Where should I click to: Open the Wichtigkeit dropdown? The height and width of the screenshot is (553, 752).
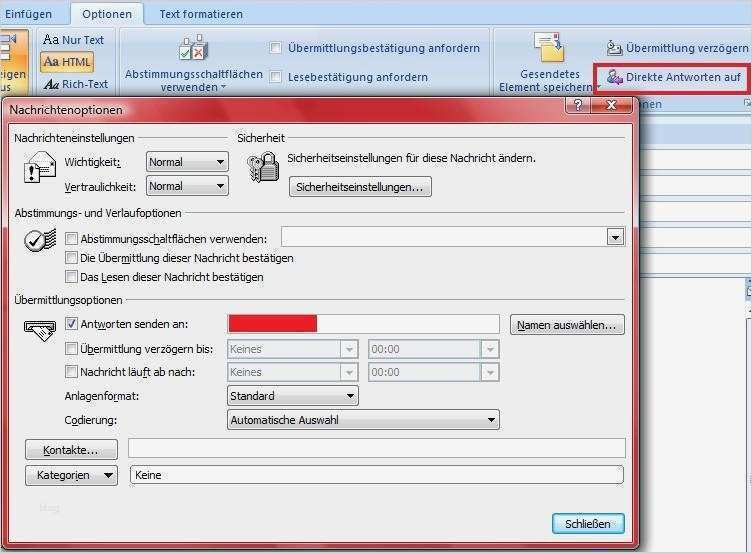point(187,162)
